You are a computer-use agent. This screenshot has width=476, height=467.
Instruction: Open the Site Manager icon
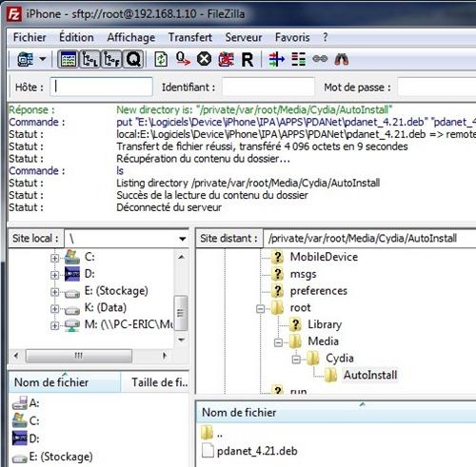point(26,59)
